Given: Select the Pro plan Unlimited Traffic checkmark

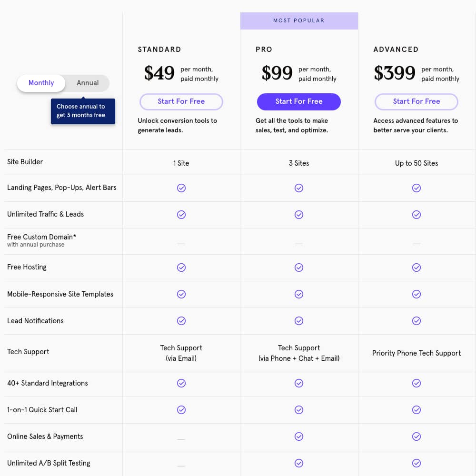Looking at the screenshot, I should tap(299, 215).
